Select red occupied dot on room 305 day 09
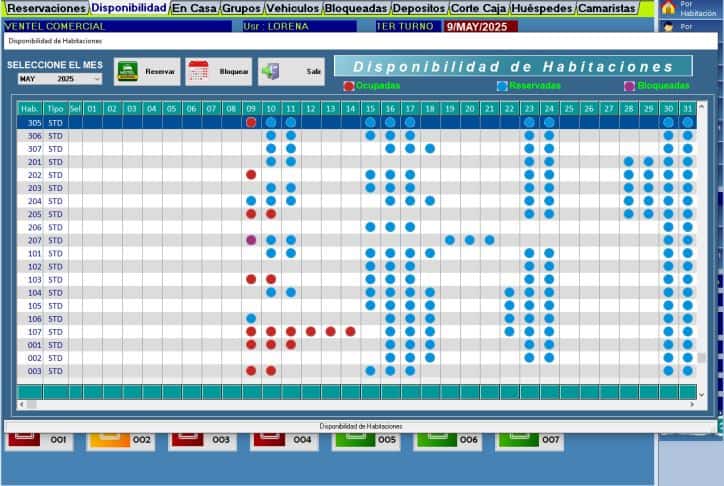This screenshot has height=486, width=724. tap(251, 122)
